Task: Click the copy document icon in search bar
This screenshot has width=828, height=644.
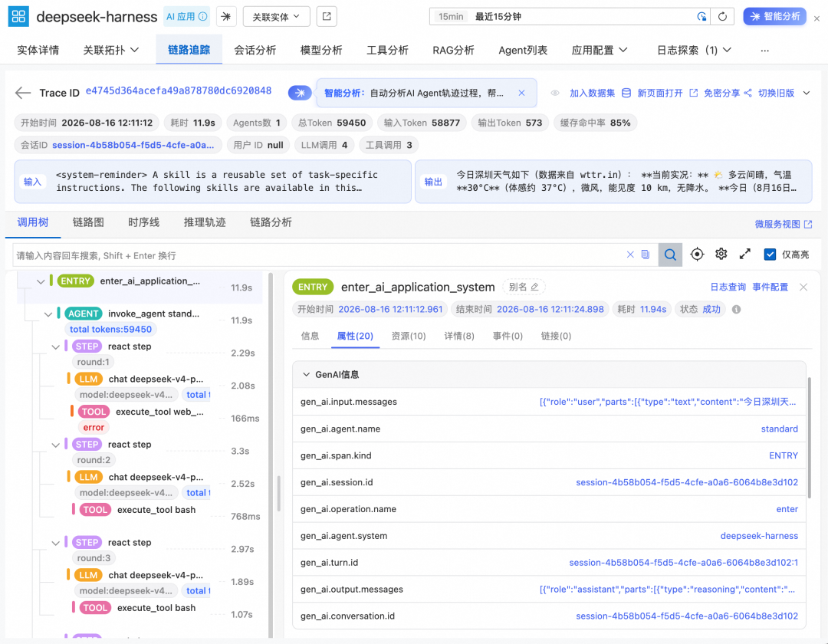Action: click(x=646, y=255)
